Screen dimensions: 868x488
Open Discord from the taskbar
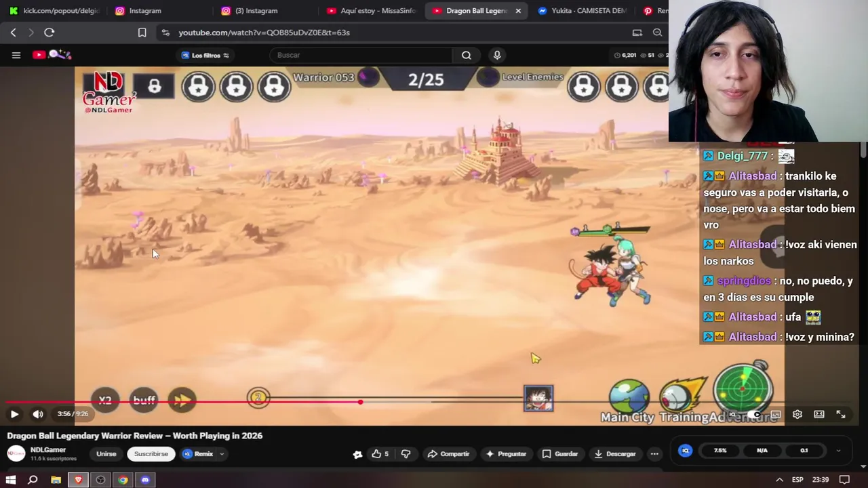[145, 480]
